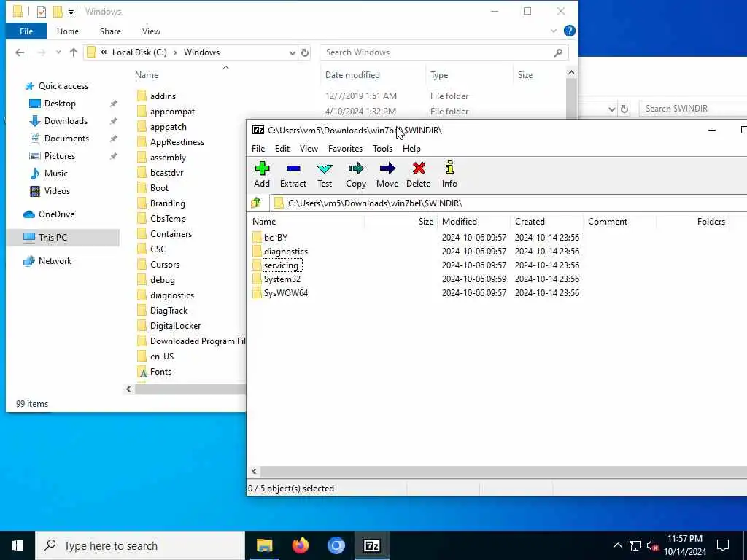Open the File tab in Explorer ribbon
The width and height of the screenshot is (747, 560).
click(x=26, y=31)
